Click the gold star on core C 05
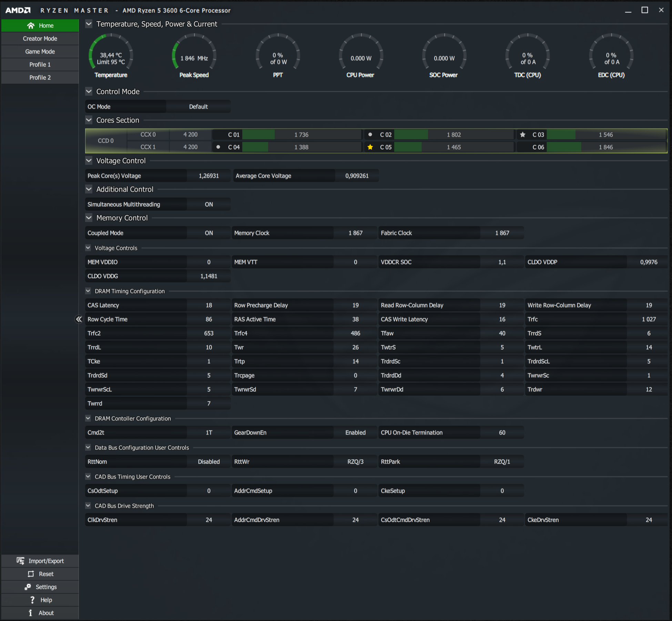 370,147
